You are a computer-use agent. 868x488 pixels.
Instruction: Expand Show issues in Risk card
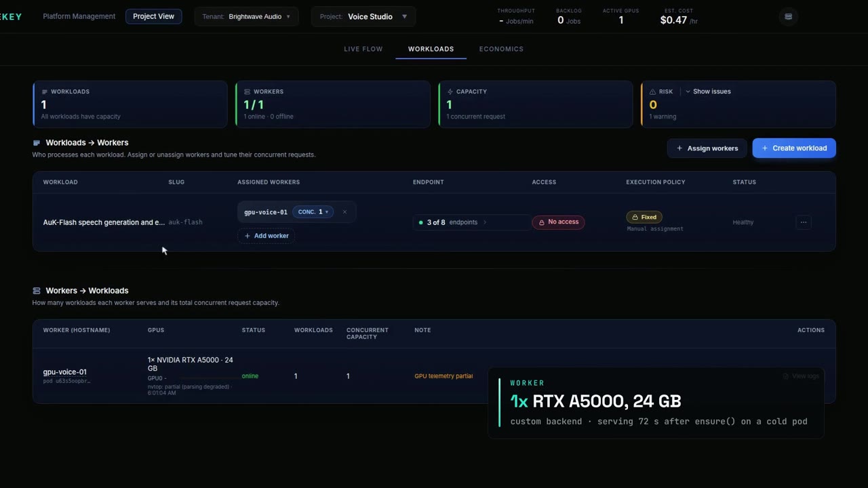708,91
